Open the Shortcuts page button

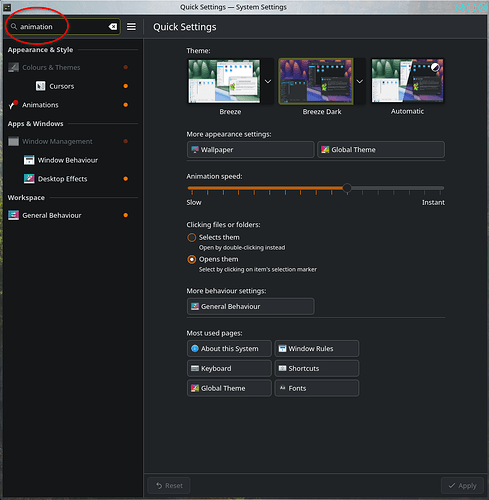tap(317, 368)
